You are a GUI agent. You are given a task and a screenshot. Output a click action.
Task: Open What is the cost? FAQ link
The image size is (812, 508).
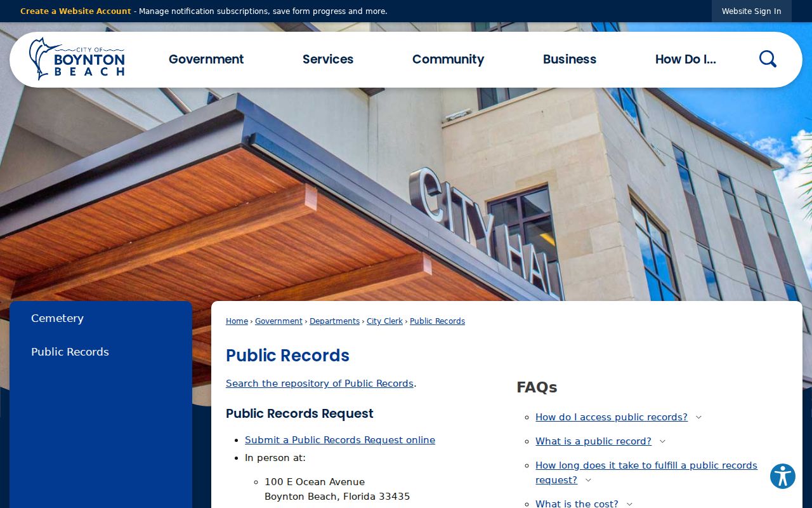(577, 504)
